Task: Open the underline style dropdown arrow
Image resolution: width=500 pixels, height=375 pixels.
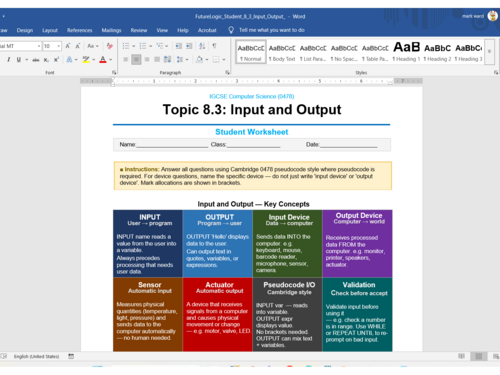Action: click(26, 60)
